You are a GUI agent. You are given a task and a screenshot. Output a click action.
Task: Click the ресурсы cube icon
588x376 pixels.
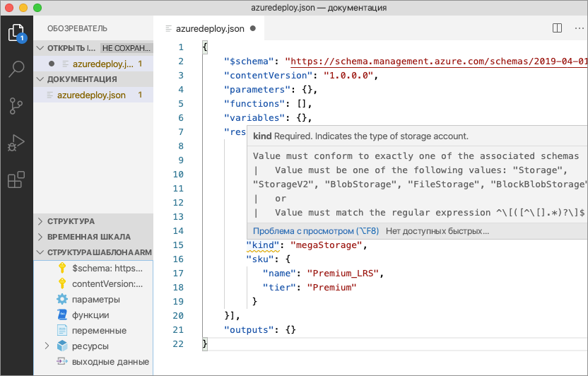click(x=62, y=346)
